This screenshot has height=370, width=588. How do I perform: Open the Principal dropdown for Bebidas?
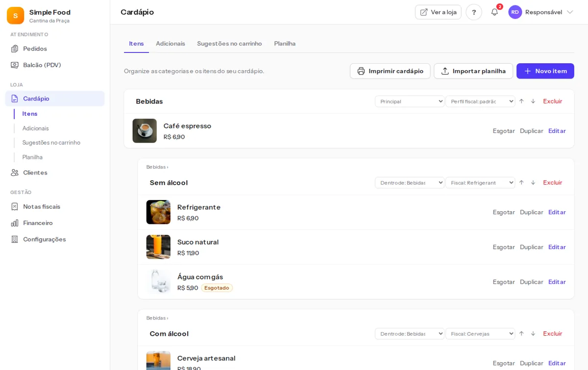(410, 101)
